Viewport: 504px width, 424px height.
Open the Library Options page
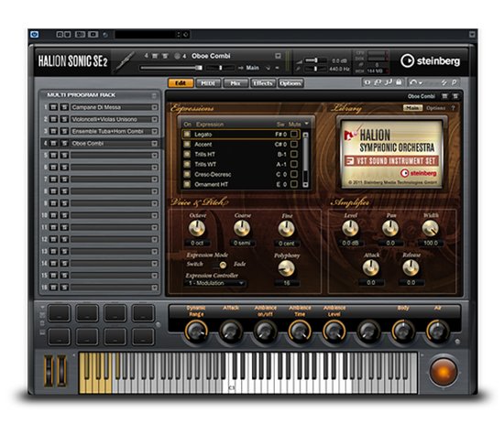[x=435, y=108]
